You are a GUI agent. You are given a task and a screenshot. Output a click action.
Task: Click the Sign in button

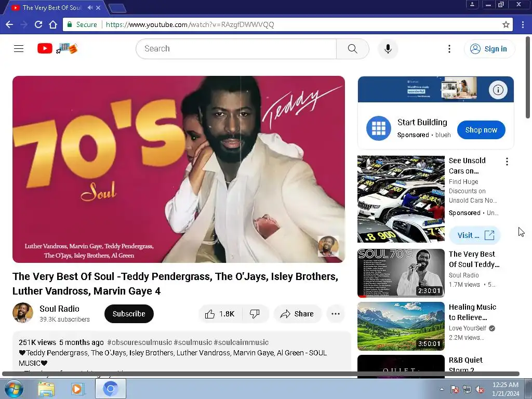click(x=489, y=49)
